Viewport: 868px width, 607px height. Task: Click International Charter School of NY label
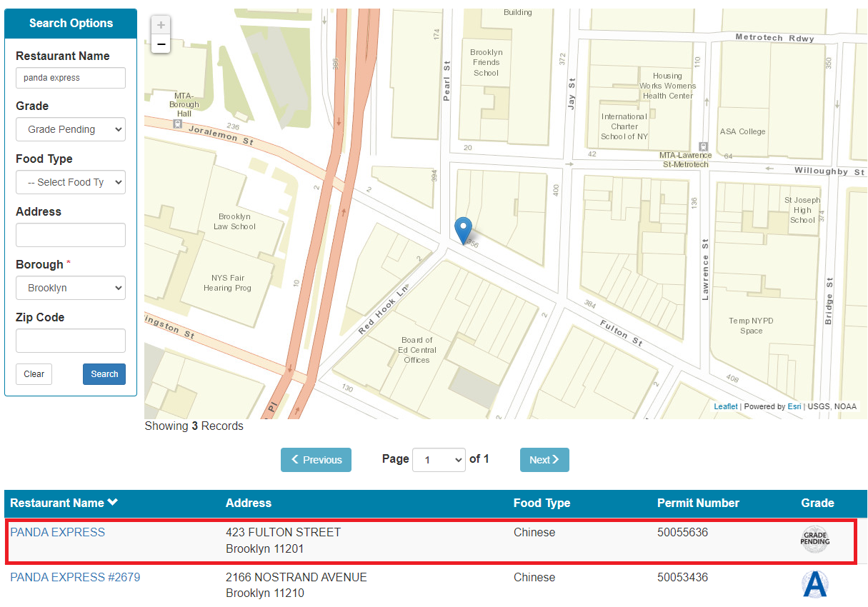(624, 126)
